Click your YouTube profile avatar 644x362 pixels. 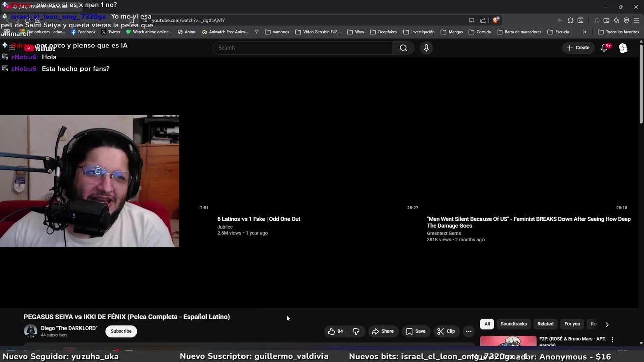click(x=623, y=47)
